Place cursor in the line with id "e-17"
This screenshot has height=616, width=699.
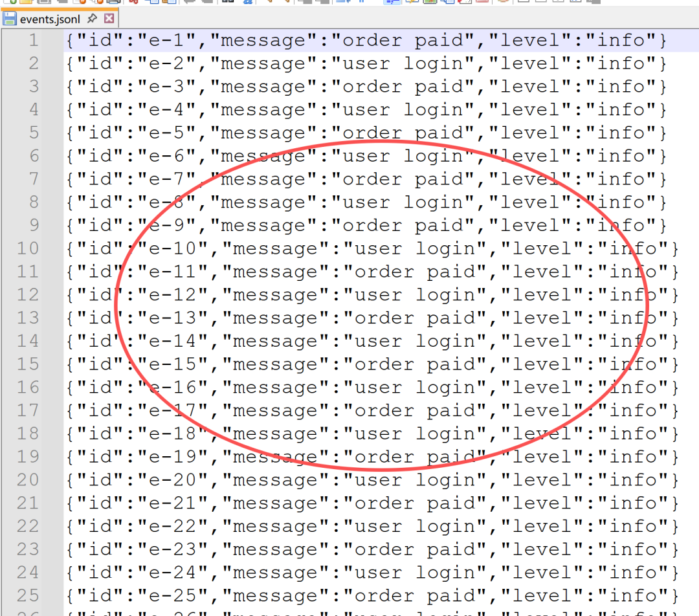372,412
